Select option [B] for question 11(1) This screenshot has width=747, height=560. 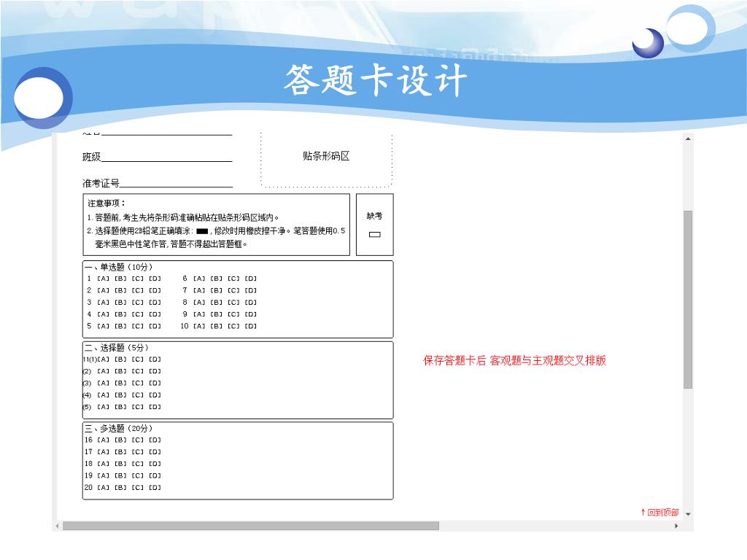[x=120, y=359]
